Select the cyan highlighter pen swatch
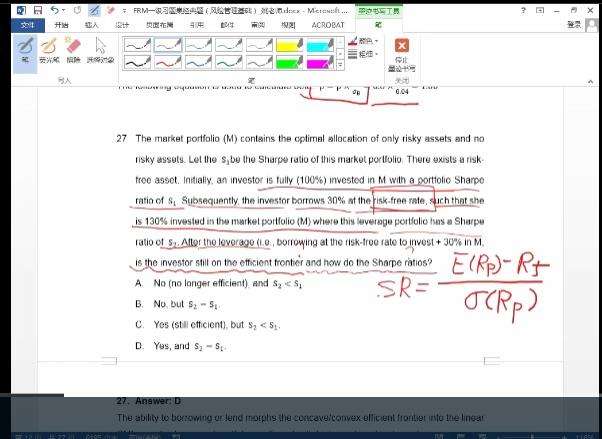 click(x=318, y=44)
